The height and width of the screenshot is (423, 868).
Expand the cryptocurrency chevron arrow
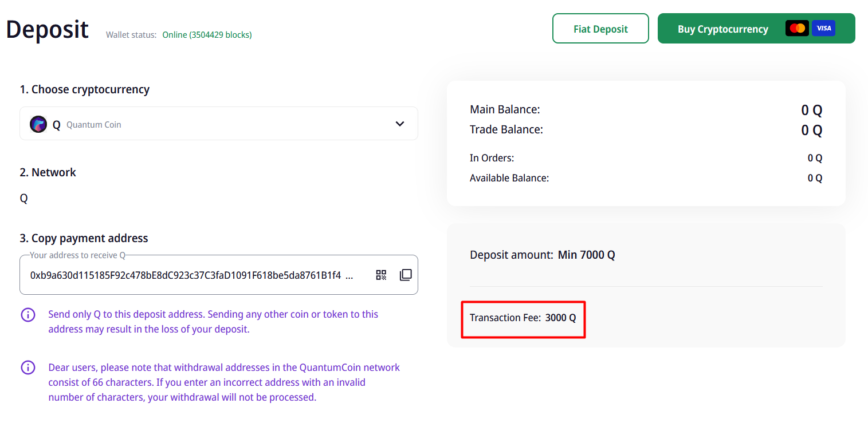coord(400,124)
